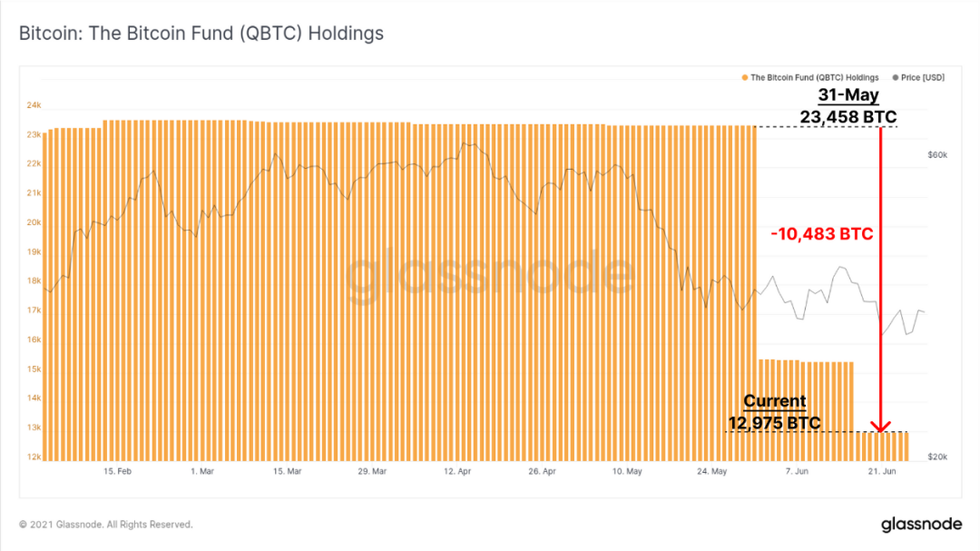980x551 pixels.
Task: Click the gray legend dot for Price
Action: [x=895, y=77]
